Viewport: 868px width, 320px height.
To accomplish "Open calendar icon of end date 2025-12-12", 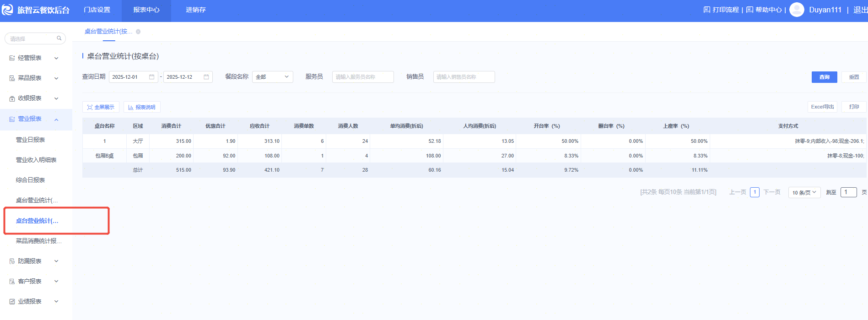I will (x=206, y=77).
